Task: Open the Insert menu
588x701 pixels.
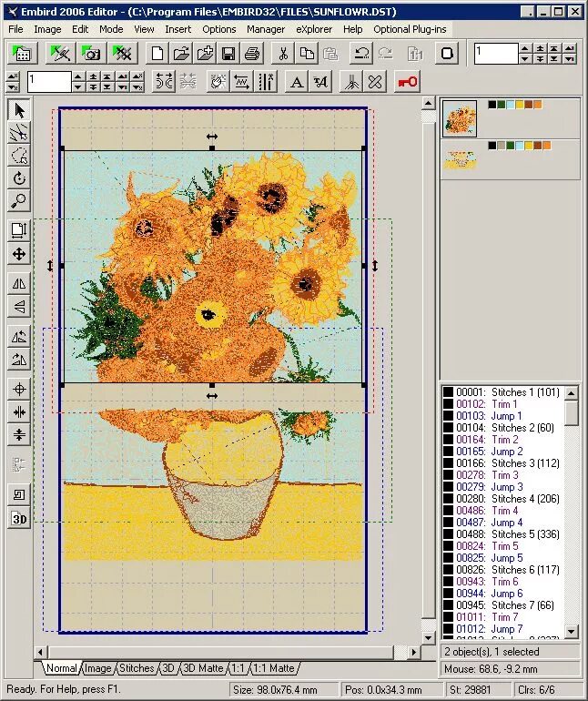Action: [x=178, y=29]
